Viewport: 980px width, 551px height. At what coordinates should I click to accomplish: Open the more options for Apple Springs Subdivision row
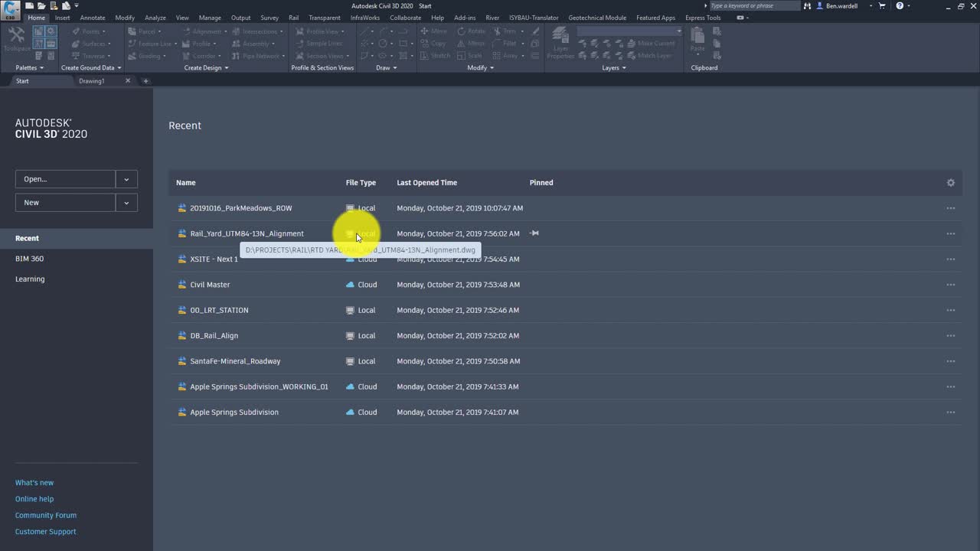click(950, 412)
